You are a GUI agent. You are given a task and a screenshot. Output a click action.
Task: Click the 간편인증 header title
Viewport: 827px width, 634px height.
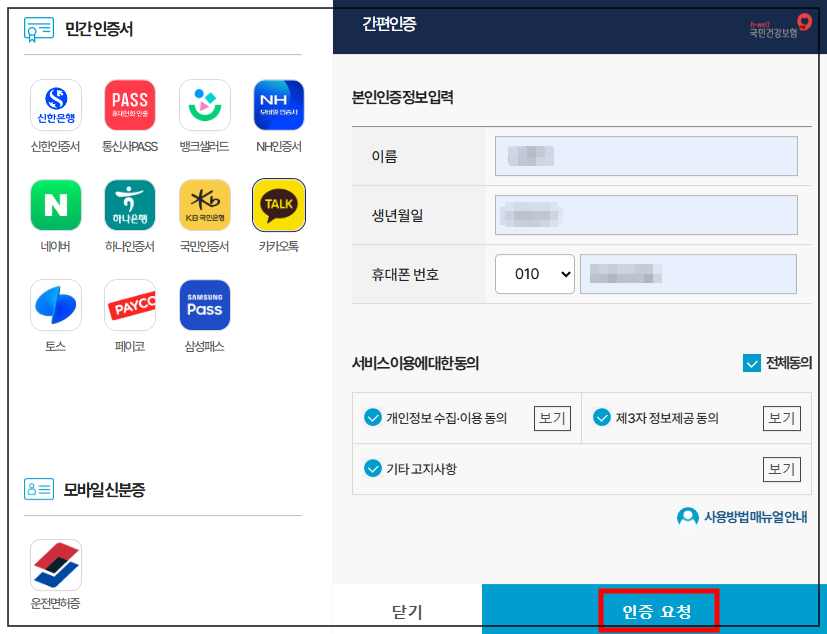tap(389, 24)
